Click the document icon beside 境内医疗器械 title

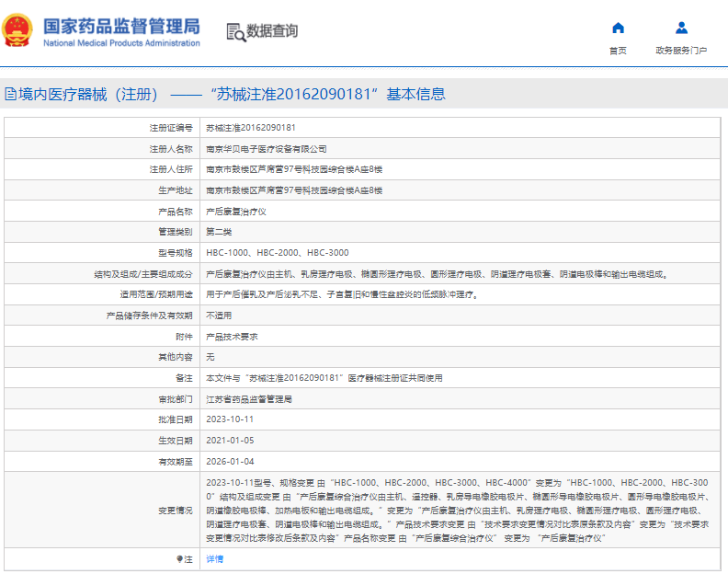coord(10,95)
